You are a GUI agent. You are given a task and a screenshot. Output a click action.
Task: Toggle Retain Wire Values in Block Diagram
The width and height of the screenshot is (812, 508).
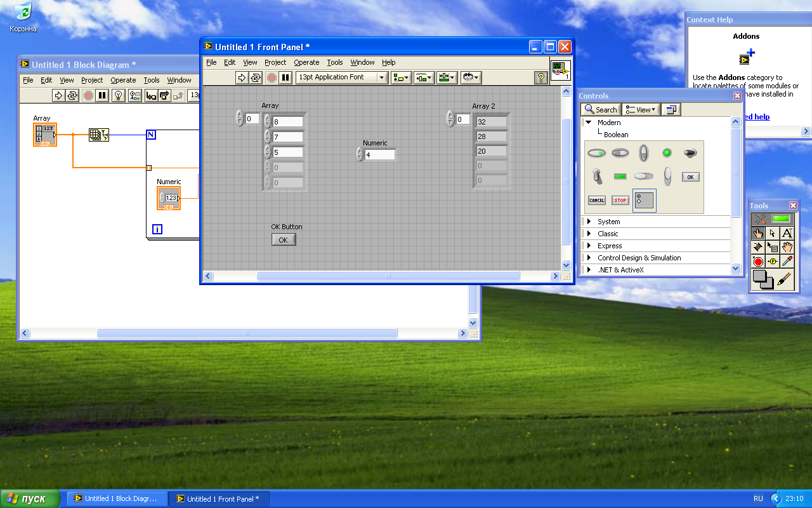135,95
